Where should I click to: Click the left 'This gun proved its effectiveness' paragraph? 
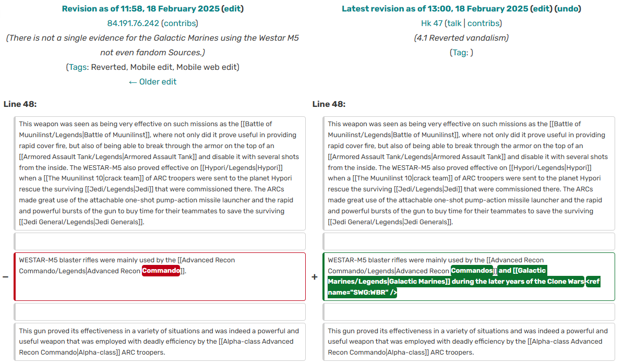(x=160, y=342)
